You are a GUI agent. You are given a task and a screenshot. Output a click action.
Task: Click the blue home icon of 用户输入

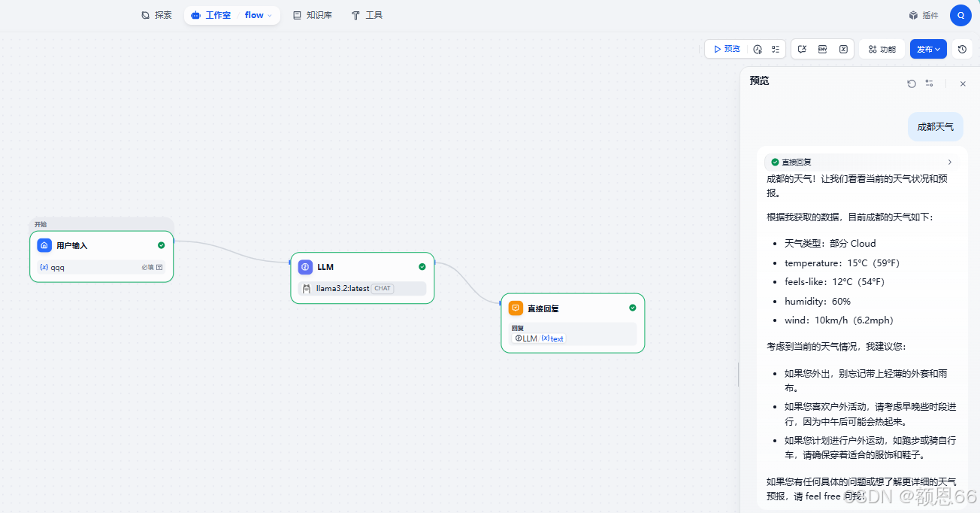click(x=44, y=245)
